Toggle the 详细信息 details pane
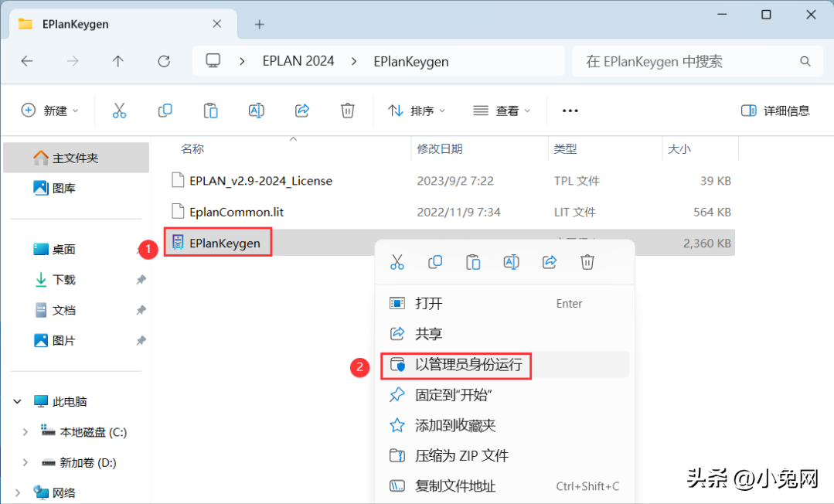Screen dimensions: 834x504 [x=774, y=111]
